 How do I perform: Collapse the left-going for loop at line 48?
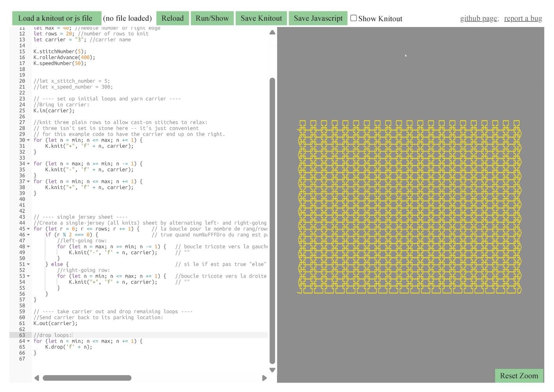[28, 247]
